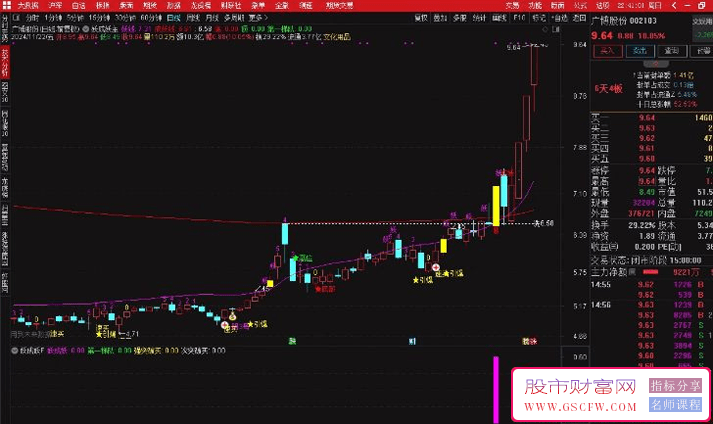Select the 分时 intraday tab
The width and height of the screenshot is (713, 424).
(x=32, y=18)
